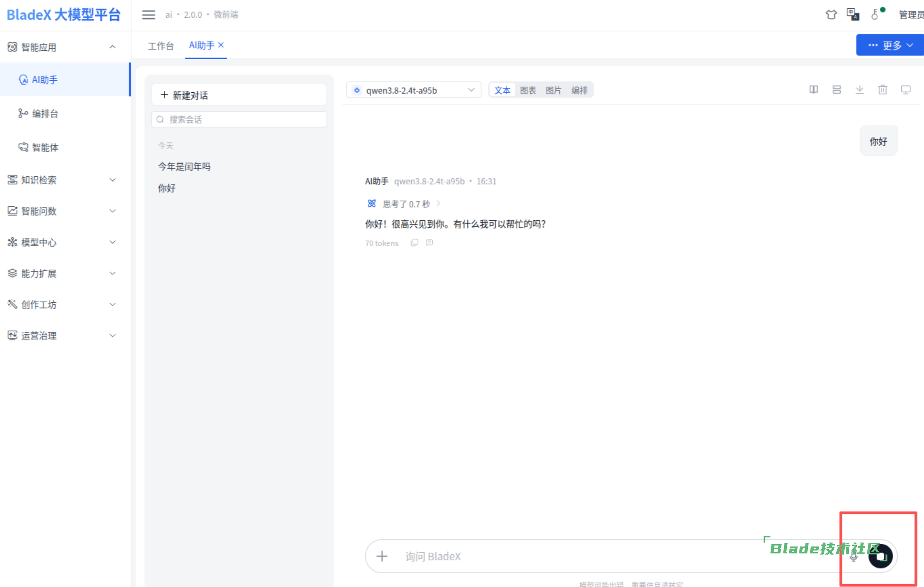Viewport: 924px width, 587px height.
Task: Expand the 创作工坊 menu group
Action: (65, 304)
